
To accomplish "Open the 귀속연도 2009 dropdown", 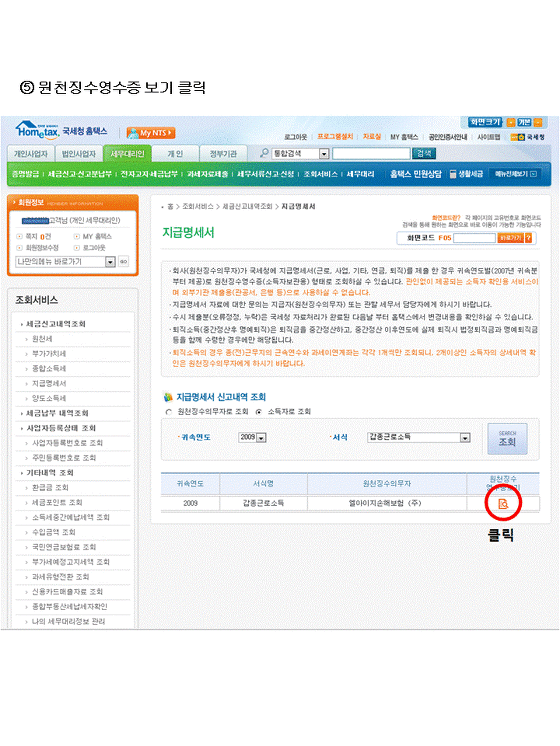I will pos(252,437).
